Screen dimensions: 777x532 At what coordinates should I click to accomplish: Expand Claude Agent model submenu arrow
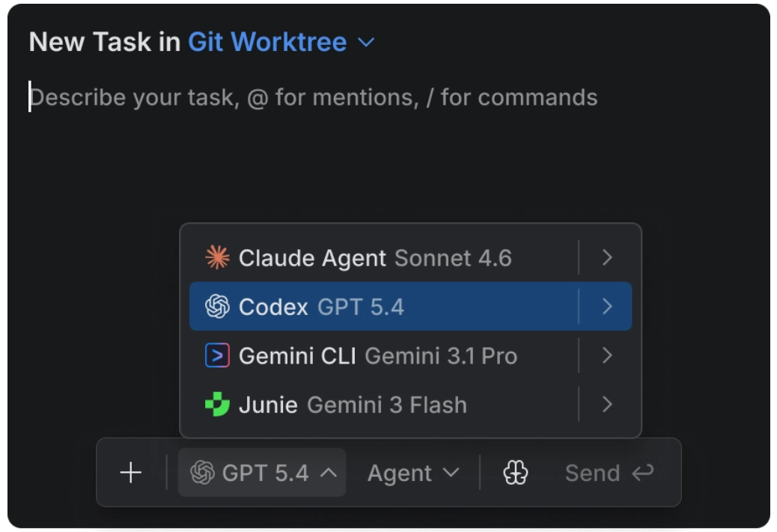pyautogui.click(x=607, y=258)
